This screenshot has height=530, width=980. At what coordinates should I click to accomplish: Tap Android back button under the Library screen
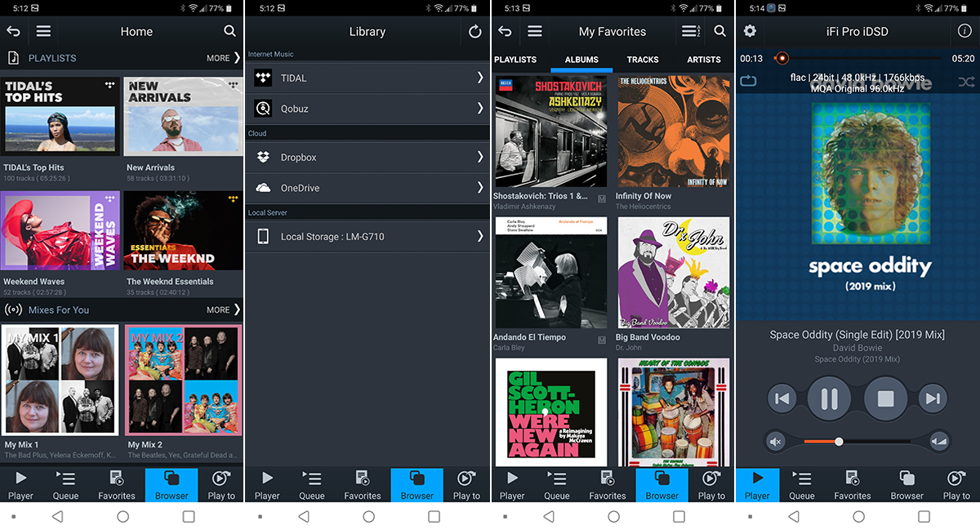coord(303,516)
